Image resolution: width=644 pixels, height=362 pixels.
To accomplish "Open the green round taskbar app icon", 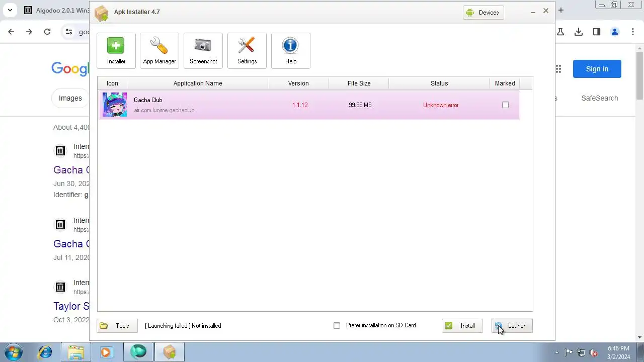I will click(138, 352).
